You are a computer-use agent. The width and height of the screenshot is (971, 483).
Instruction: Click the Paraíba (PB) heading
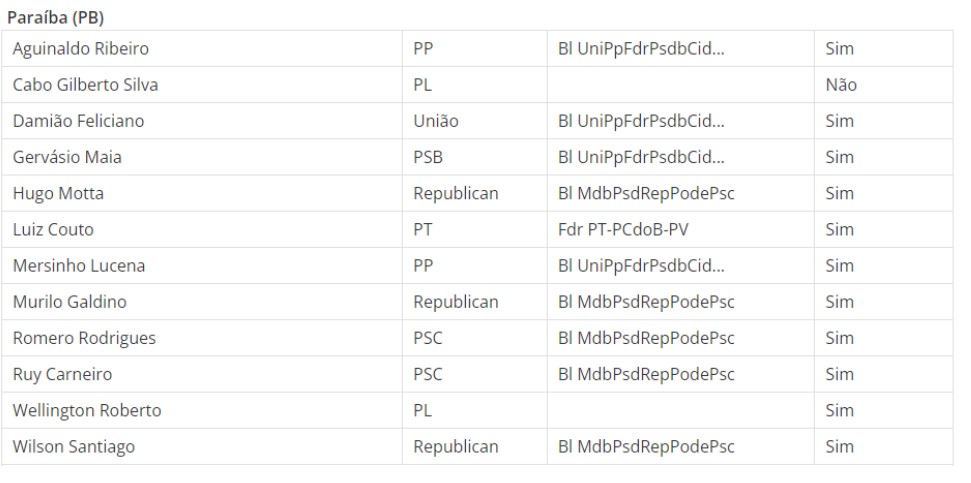click(x=55, y=18)
